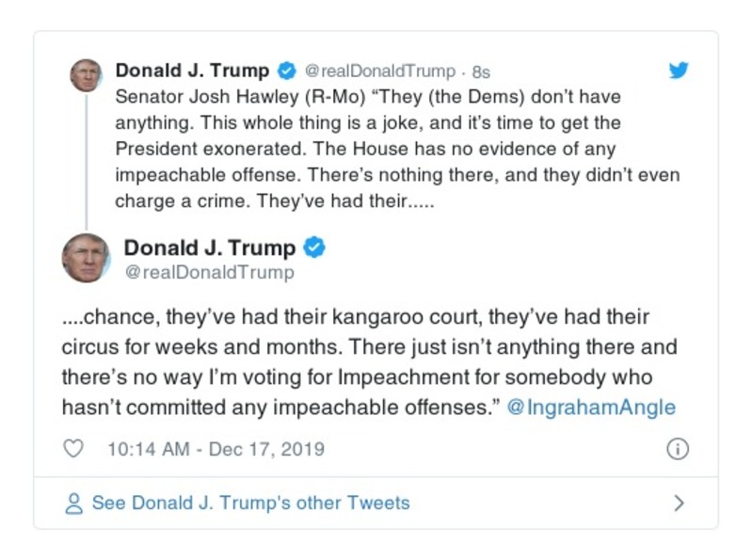Screen dimensions: 752x560
Task: Click the small 'Donald J. Trump' name in the first tweet
Action: point(192,71)
